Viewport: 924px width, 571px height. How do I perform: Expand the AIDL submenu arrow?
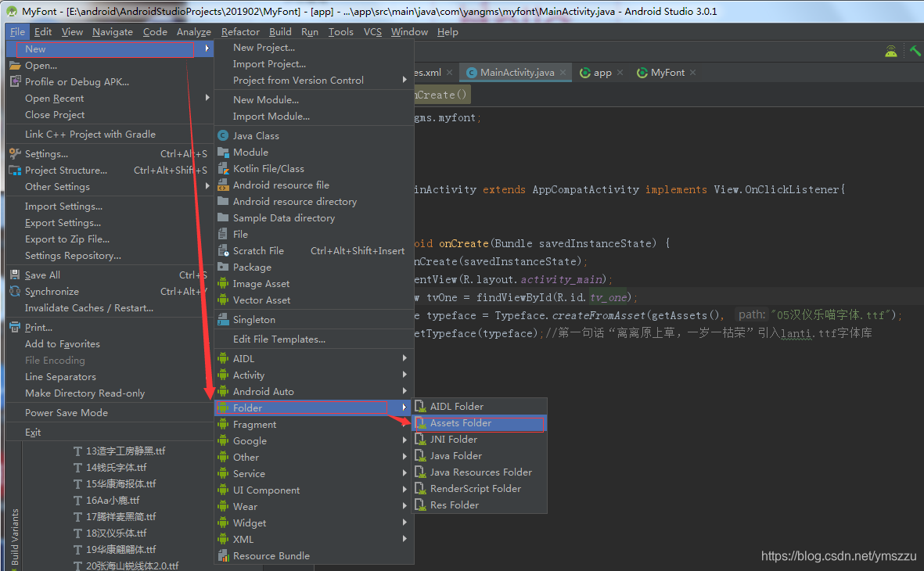coord(404,358)
